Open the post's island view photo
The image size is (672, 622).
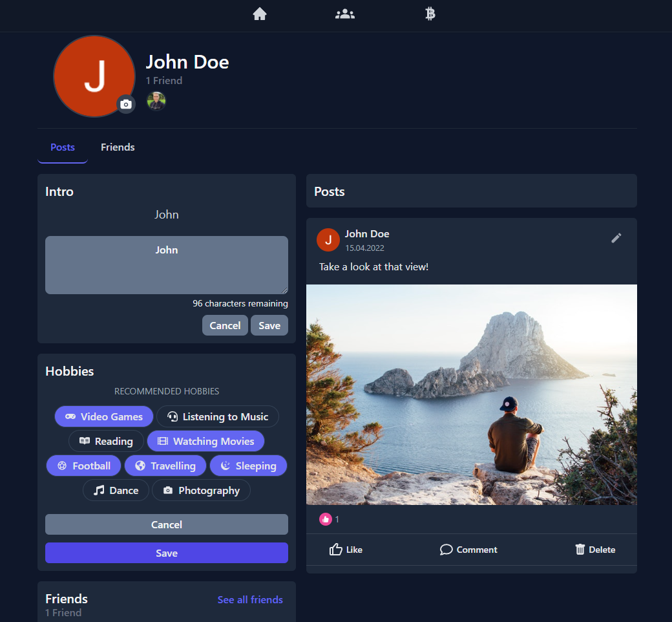click(x=472, y=394)
